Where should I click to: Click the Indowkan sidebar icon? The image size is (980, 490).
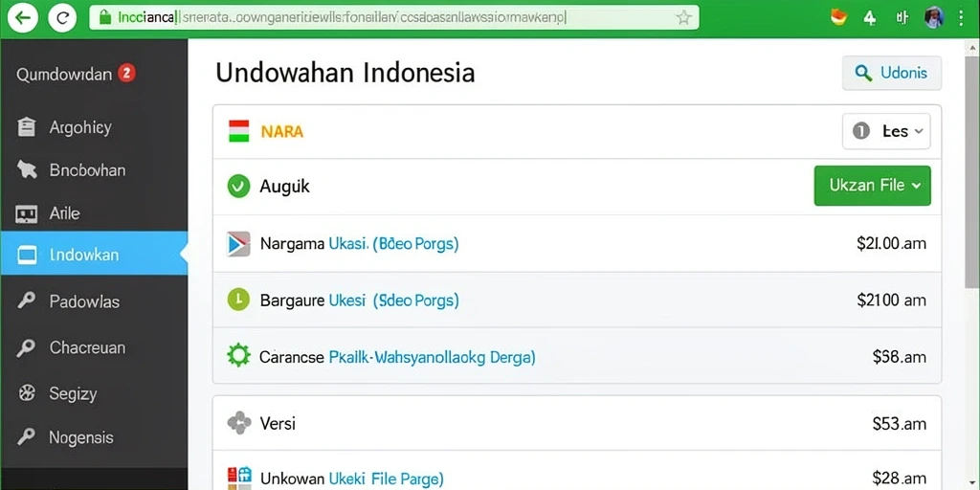[27, 255]
